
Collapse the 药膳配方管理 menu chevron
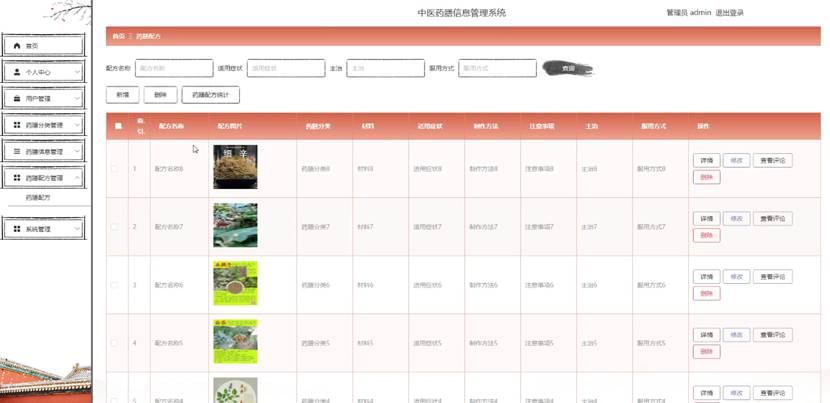[77, 178]
